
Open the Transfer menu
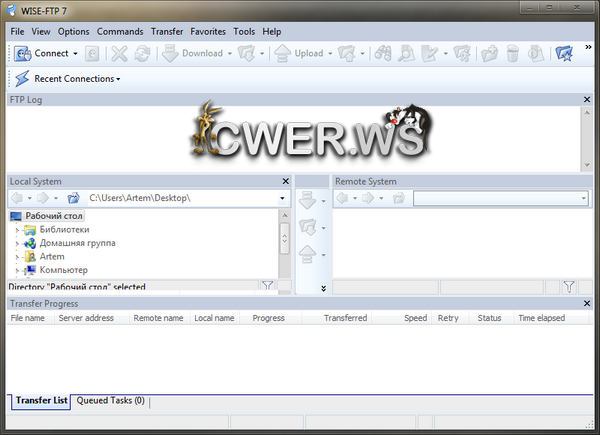(167, 31)
